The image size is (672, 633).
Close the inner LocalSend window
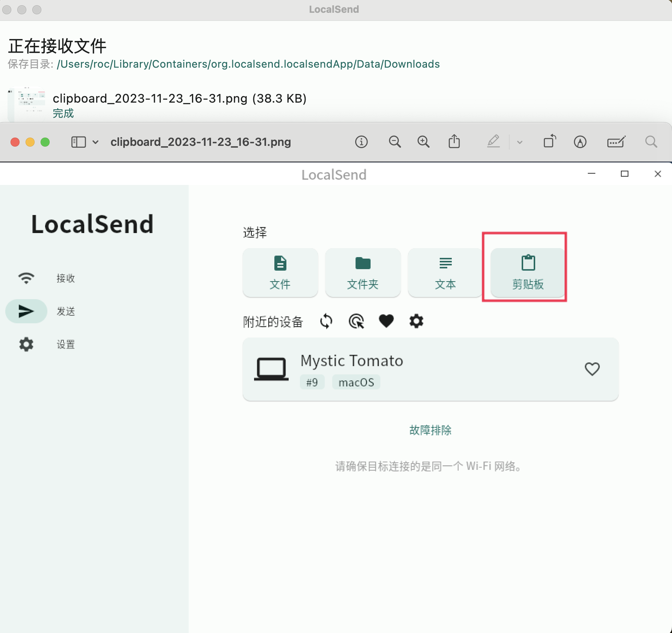click(x=658, y=174)
